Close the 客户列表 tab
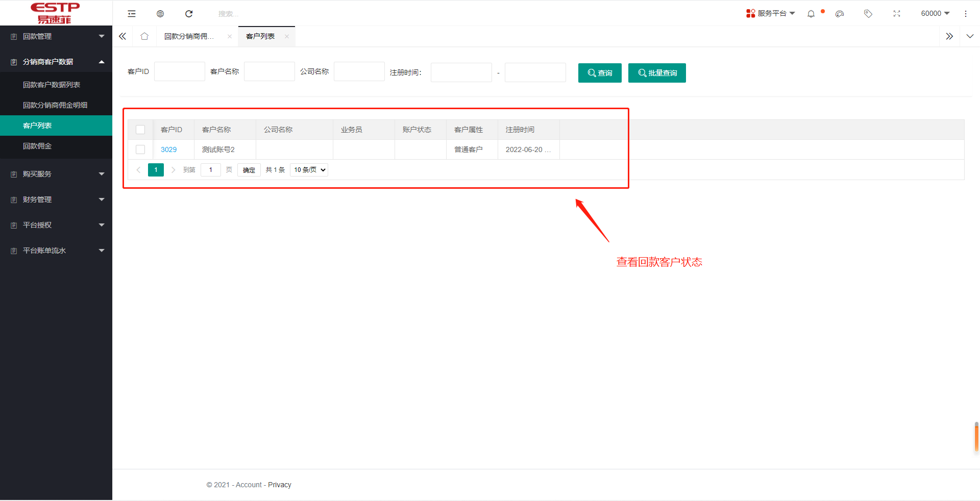This screenshot has width=980, height=501. [287, 36]
